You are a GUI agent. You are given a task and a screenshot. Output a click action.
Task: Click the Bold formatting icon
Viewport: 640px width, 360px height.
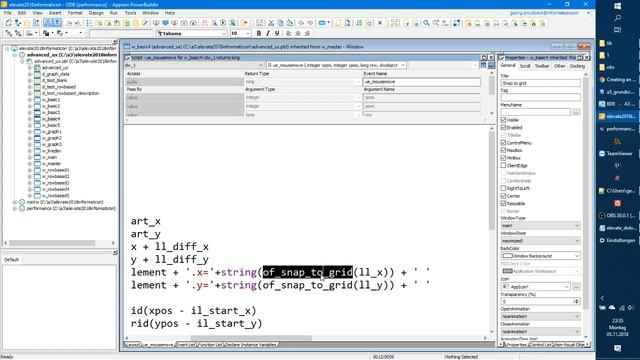tap(259, 33)
